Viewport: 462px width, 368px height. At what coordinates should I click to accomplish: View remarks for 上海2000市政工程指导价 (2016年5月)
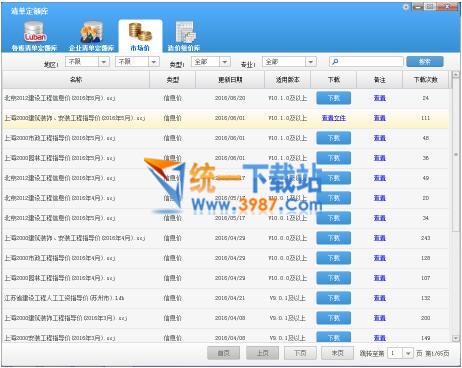(380, 138)
